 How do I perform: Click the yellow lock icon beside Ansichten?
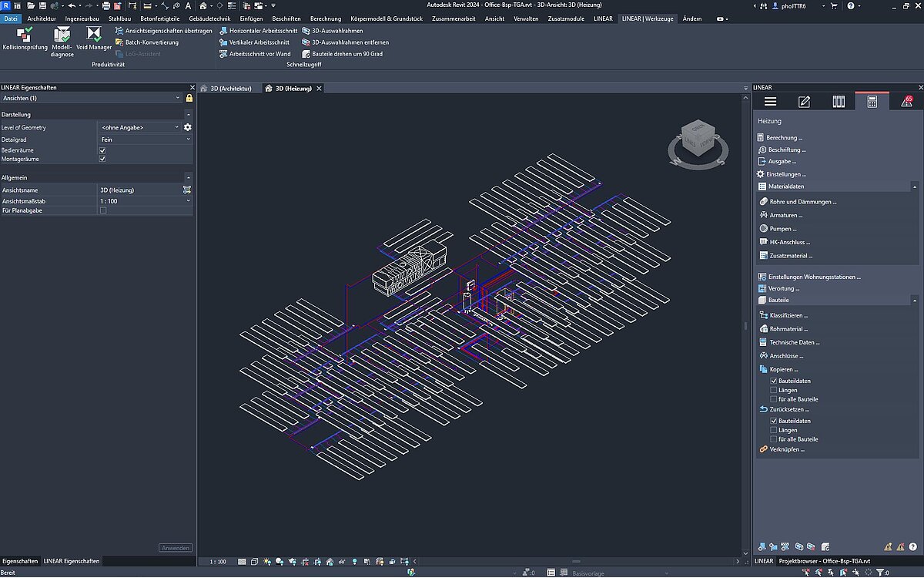click(189, 98)
